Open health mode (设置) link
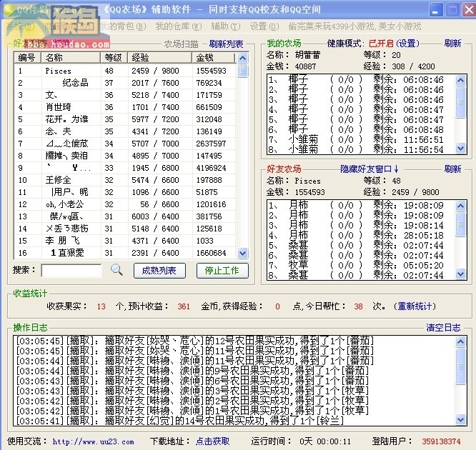This screenshot has width=476, height=450. point(407,44)
